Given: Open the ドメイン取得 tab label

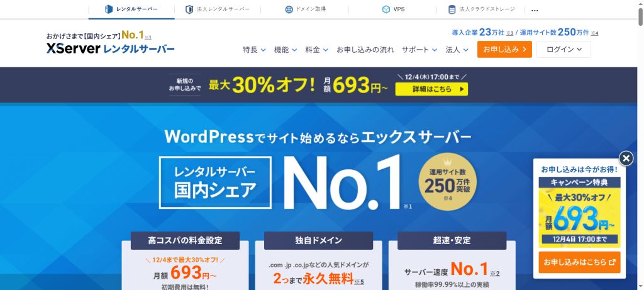Looking at the screenshot, I should tap(311, 9).
